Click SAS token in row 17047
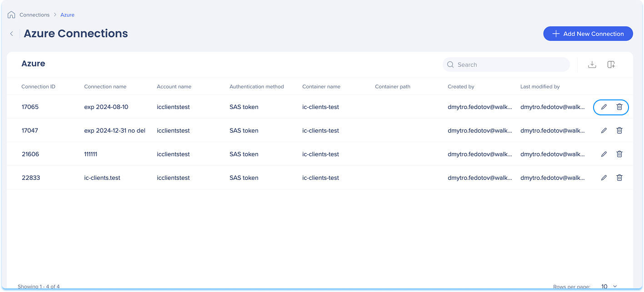The height and width of the screenshot is (292, 644). click(x=244, y=131)
